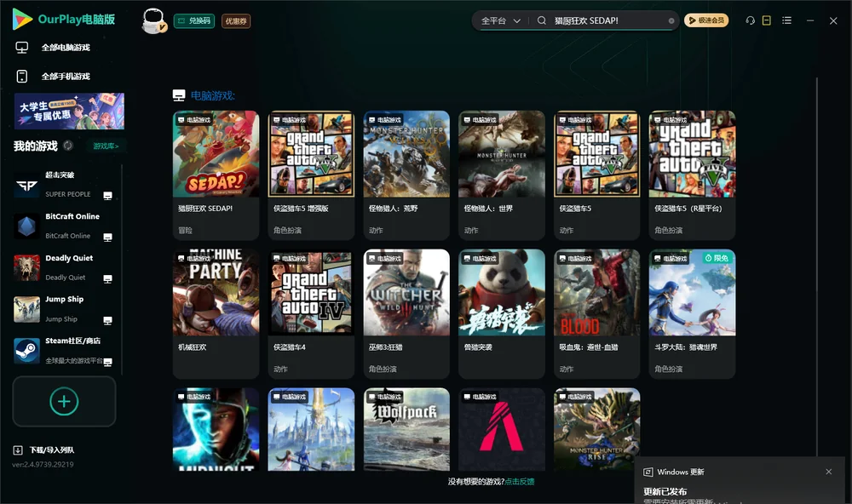Viewport: 852px width, 504px height.
Task: Open BitCraft Online in my games
Action: 64,226
